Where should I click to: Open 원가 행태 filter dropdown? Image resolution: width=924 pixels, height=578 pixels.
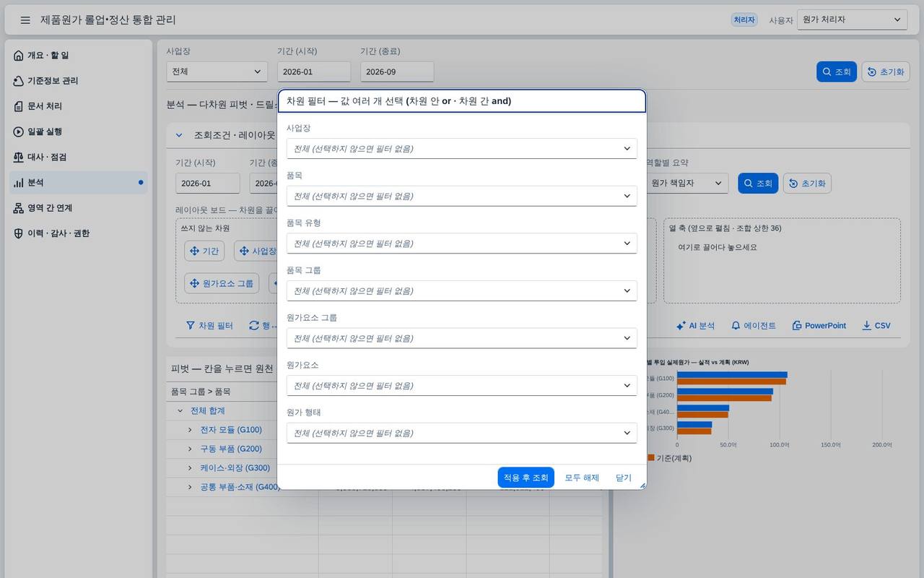coord(462,433)
